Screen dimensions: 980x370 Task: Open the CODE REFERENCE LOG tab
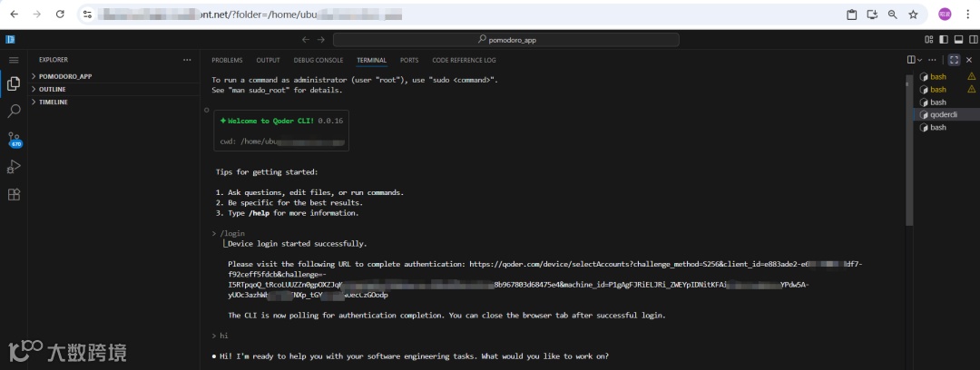pos(464,60)
